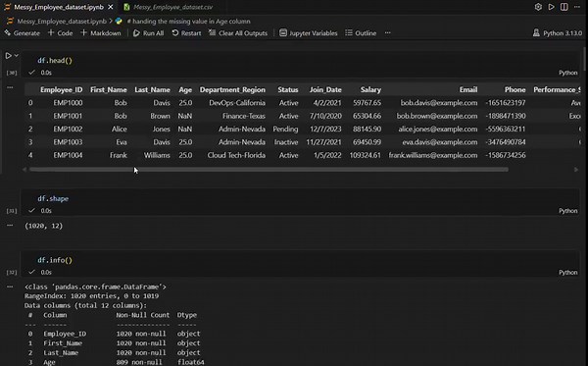Click alice.jones@example.com email cell
The height and width of the screenshot is (366, 588).
tap(438, 130)
